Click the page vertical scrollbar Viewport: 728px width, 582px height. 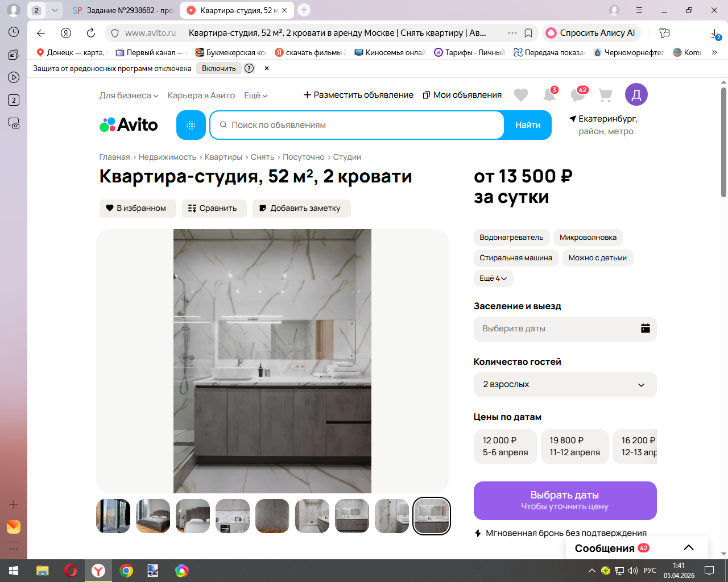tap(723, 142)
